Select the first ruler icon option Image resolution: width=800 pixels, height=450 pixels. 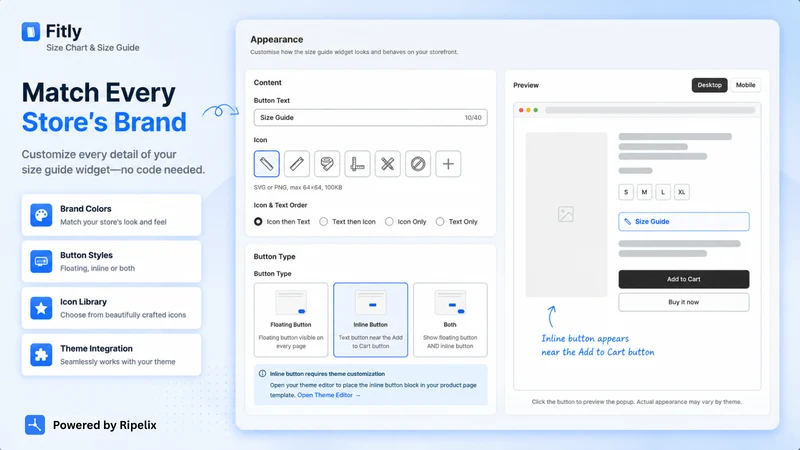click(266, 164)
